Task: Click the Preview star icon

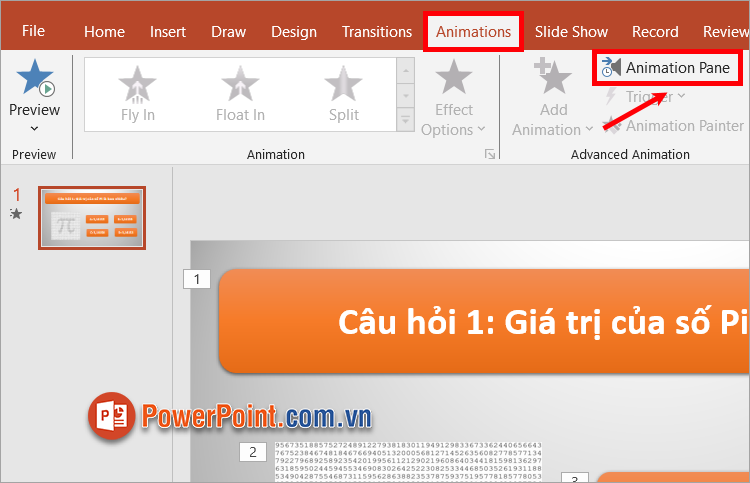Action: [x=35, y=77]
